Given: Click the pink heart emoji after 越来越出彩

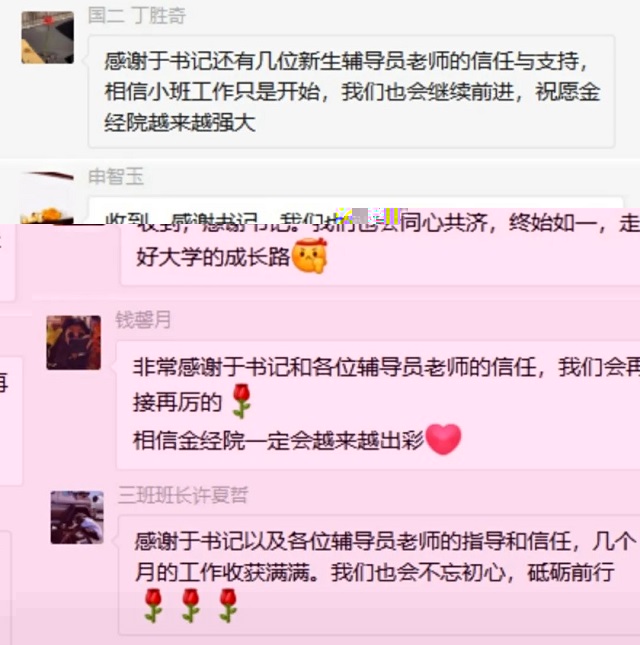Looking at the screenshot, I should coord(443,439).
